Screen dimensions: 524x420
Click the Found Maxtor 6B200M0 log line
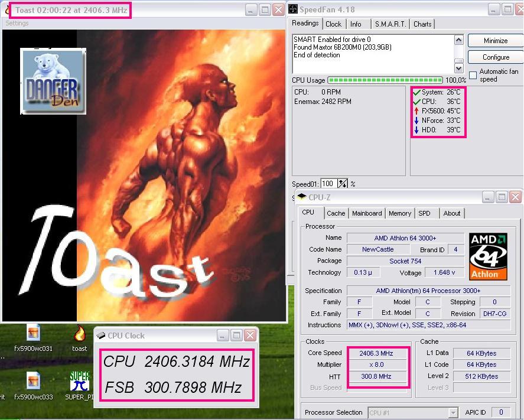(x=343, y=47)
